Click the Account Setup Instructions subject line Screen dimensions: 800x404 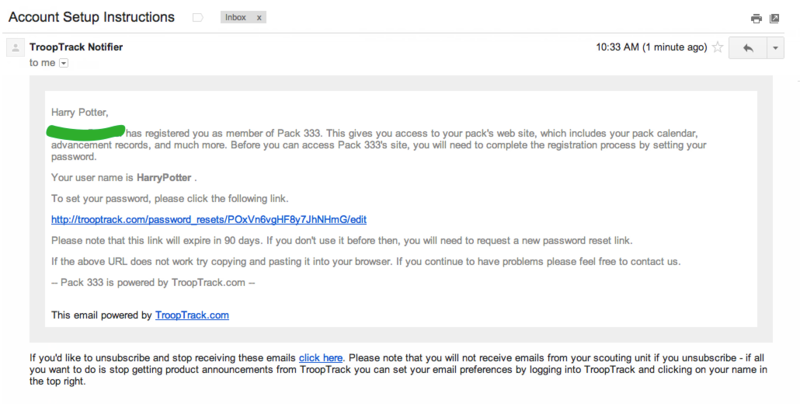tap(91, 17)
